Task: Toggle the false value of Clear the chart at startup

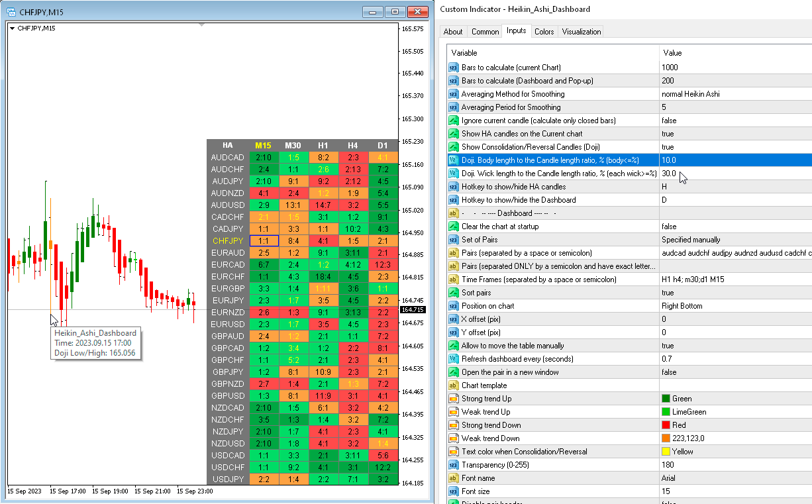Action: pyautogui.click(x=669, y=227)
